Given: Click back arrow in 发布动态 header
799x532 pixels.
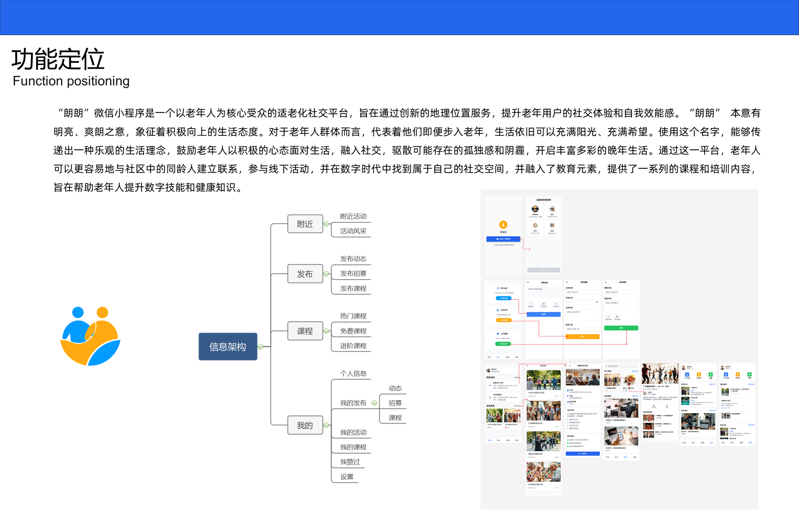Looking at the screenshot, I should point(528,282).
